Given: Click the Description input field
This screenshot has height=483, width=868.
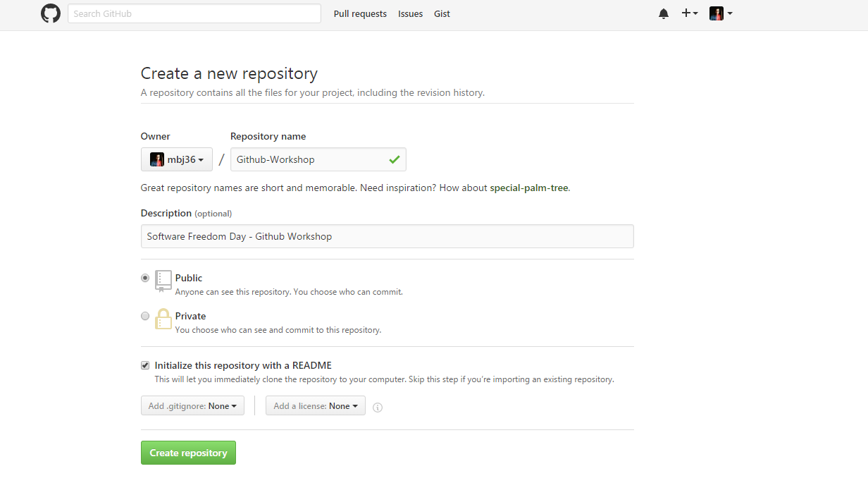Looking at the screenshot, I should (387, 236).
